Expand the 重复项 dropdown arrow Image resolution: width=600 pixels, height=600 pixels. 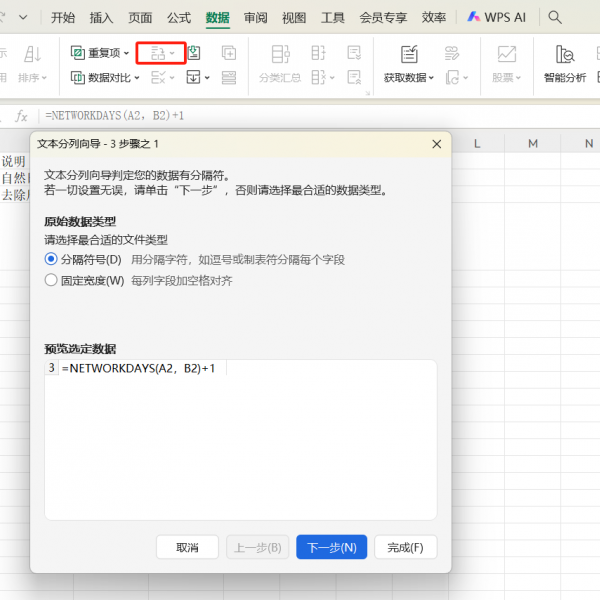click(x=126, y=54)
